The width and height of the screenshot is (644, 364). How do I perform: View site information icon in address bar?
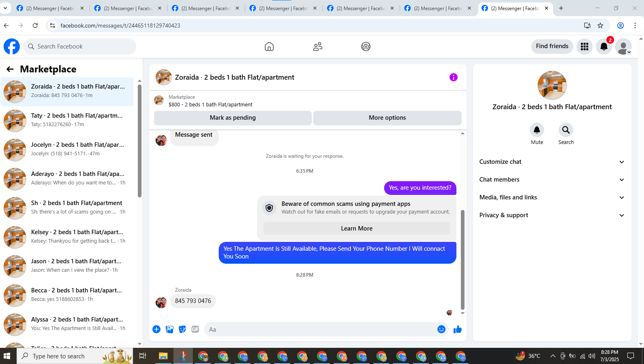[x=53, y=25]
